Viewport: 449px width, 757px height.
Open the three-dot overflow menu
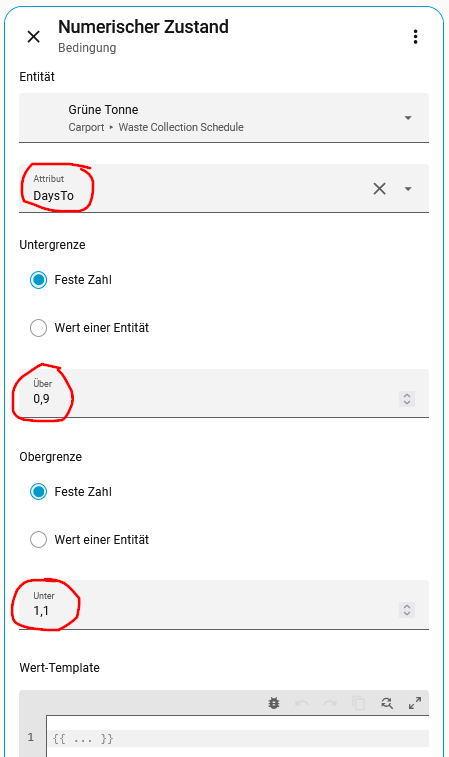tap(415, 37)
